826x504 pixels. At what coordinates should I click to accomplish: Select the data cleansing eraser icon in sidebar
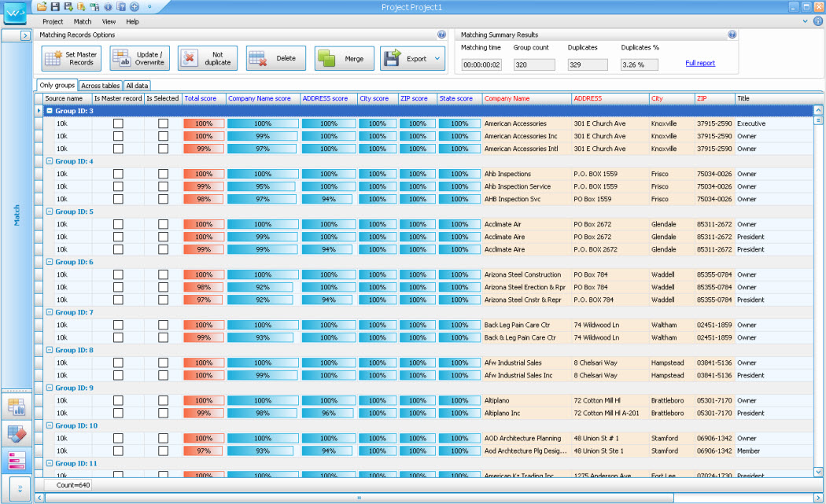point(18,433)
